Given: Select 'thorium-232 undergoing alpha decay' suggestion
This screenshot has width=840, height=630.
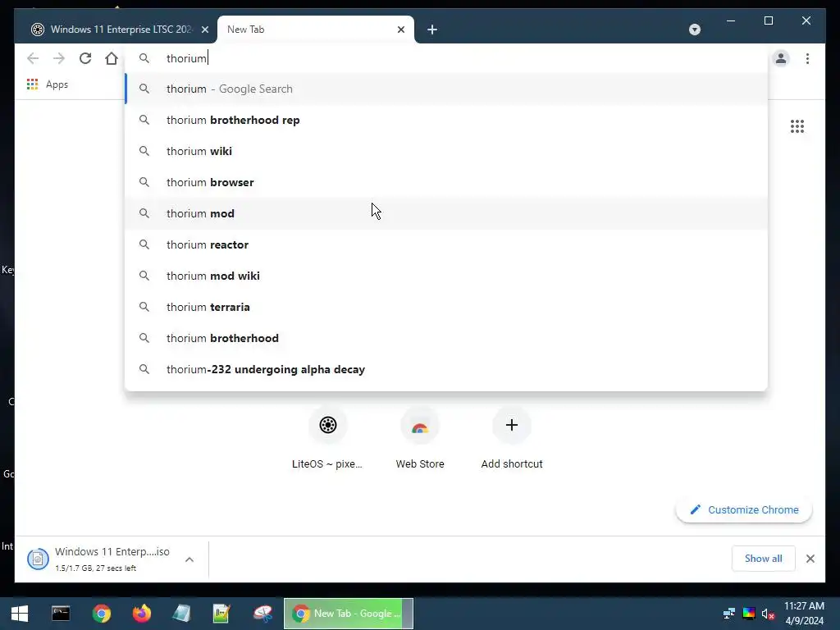Looking at the screenshot, I should click(446, 369).
